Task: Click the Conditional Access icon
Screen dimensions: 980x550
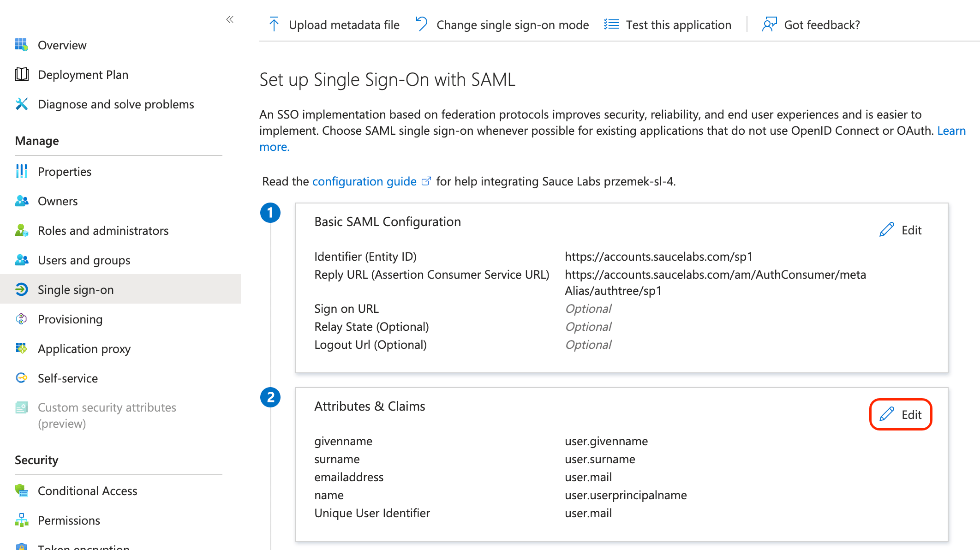Action: coord(21,490)
